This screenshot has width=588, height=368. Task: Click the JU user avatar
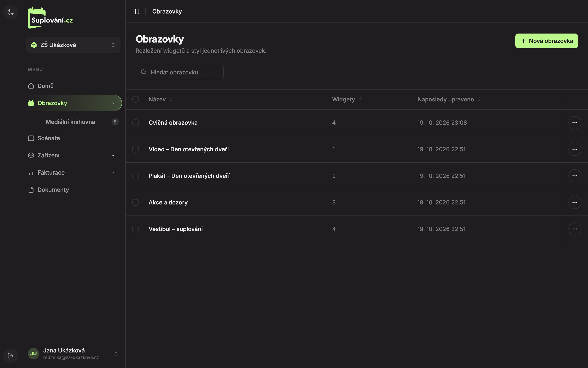tap(33, 353)
